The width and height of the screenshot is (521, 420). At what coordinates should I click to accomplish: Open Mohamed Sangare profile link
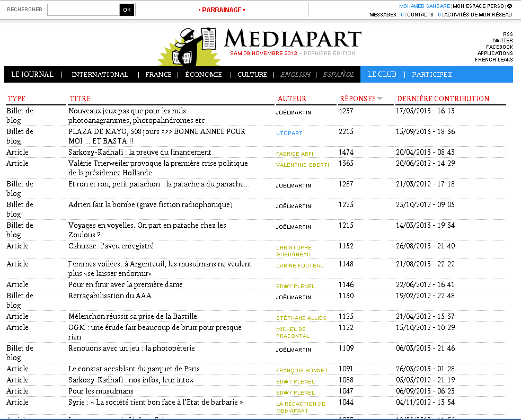pos(425,6)
